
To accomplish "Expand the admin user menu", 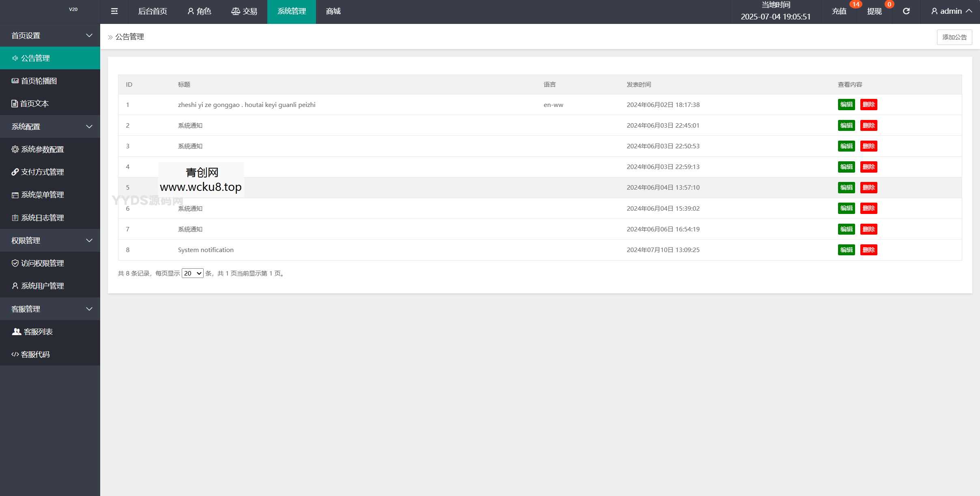I will click(951, 11).
